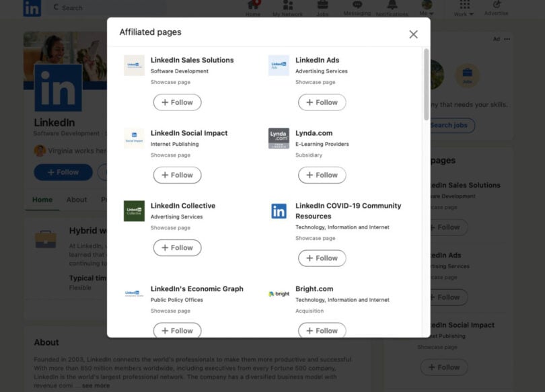Click the Search jobs button
The image size is (545, 392).
449,126
